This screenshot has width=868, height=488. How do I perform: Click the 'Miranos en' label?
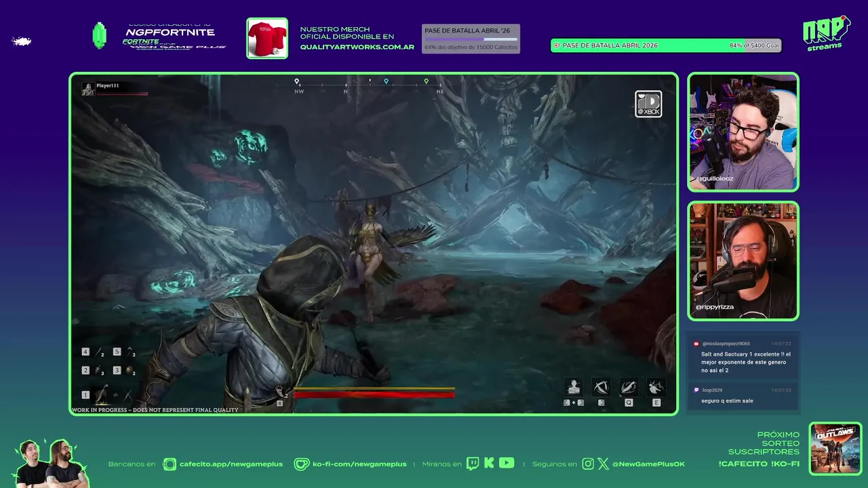click(441, 464)
